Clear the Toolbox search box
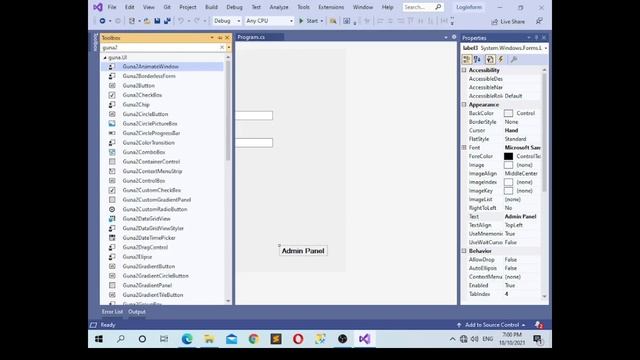Image resolution: width=640 pixels, height=360 pixels. pyautogui.click(x=222, y=47)
